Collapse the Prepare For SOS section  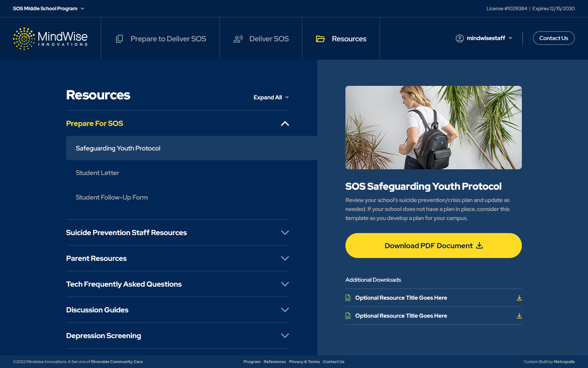285,123
